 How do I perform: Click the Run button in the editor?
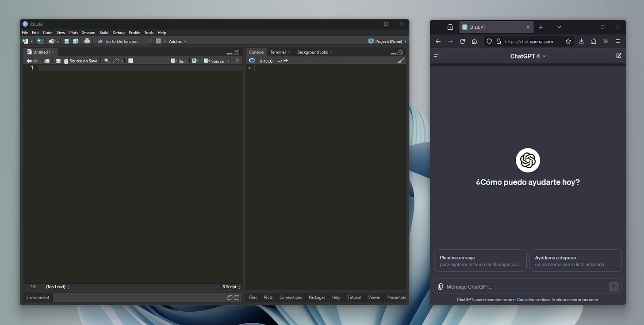coord(178,61)
